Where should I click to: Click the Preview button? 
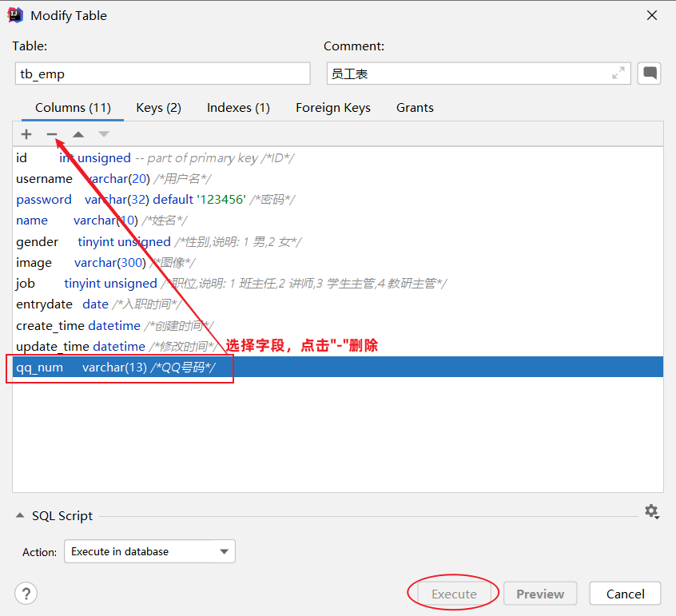(x=540, y=594)
